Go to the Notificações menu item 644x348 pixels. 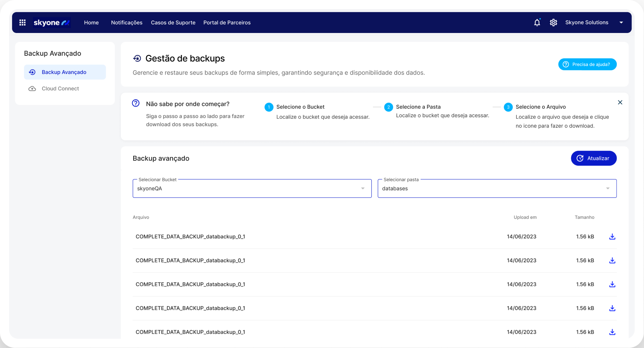(126, 23)
